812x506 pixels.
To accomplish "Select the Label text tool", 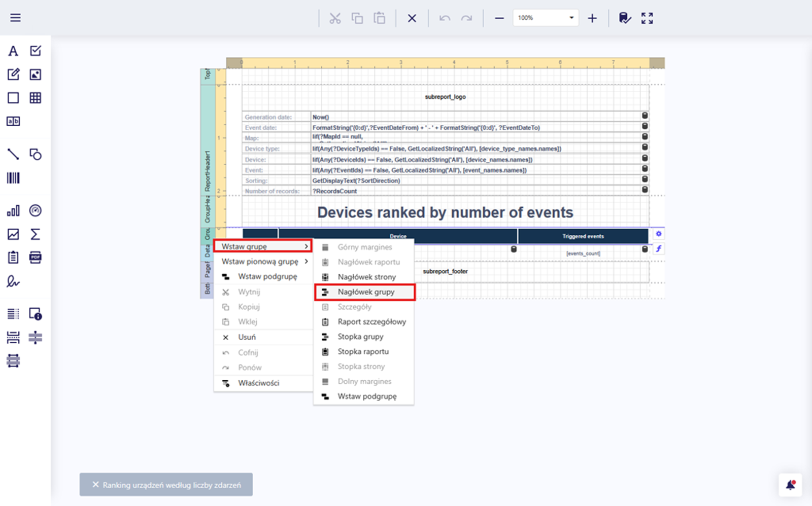I will pyautogui.click(x=13, y=51).
